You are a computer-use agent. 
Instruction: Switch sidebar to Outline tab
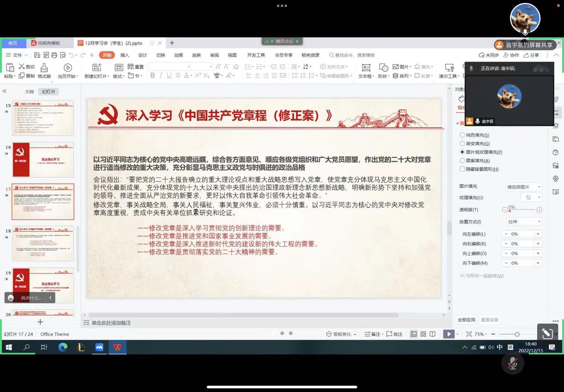click(x=29, y=91)
